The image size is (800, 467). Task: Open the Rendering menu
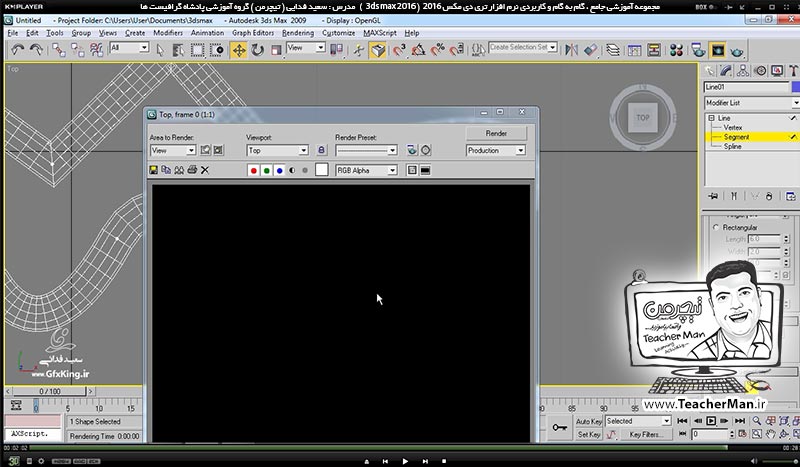(x=298, y=33)
